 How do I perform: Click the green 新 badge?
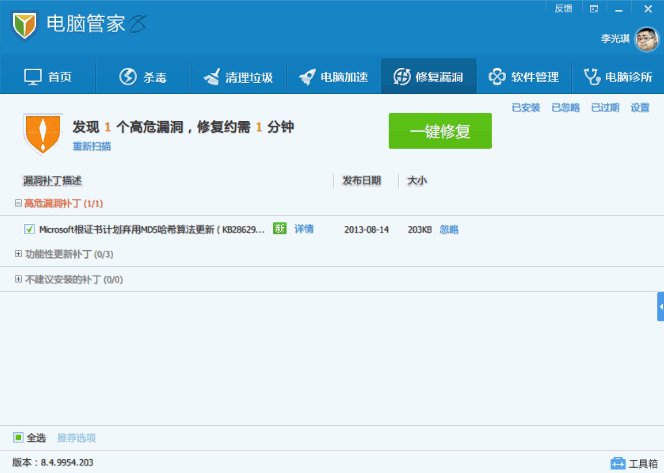[279, 228]
